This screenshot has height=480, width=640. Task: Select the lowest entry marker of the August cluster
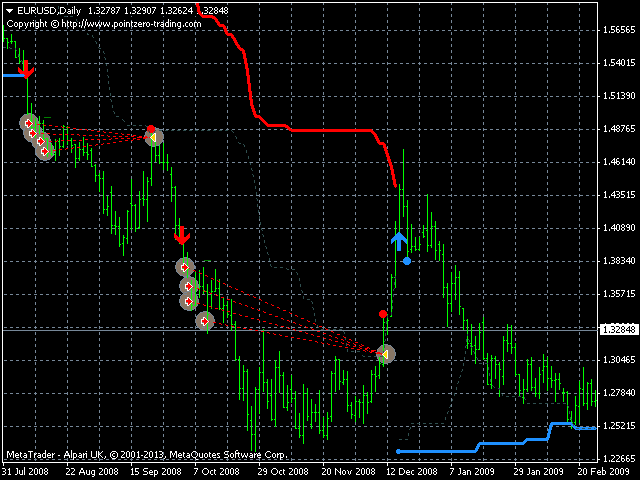click(45, 151)
